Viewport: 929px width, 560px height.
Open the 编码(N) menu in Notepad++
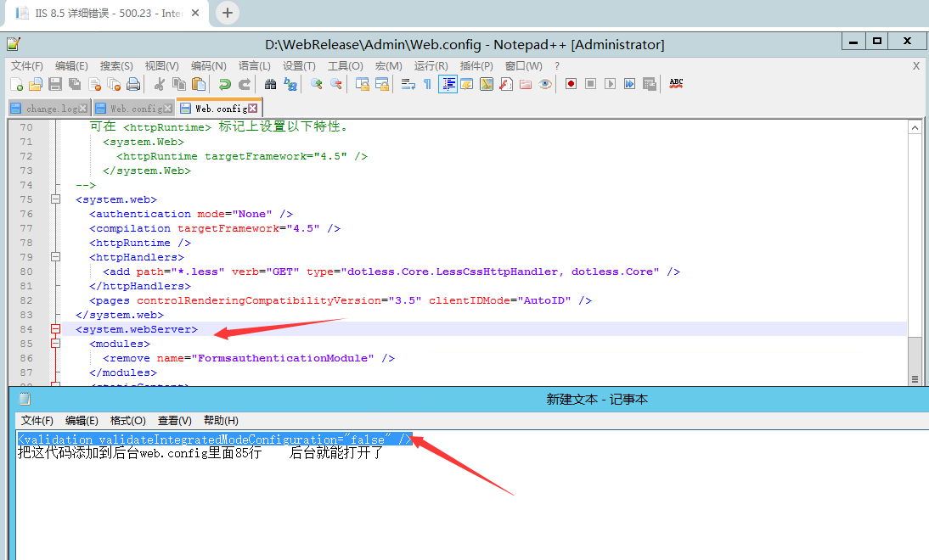click(x=208, y=65)
